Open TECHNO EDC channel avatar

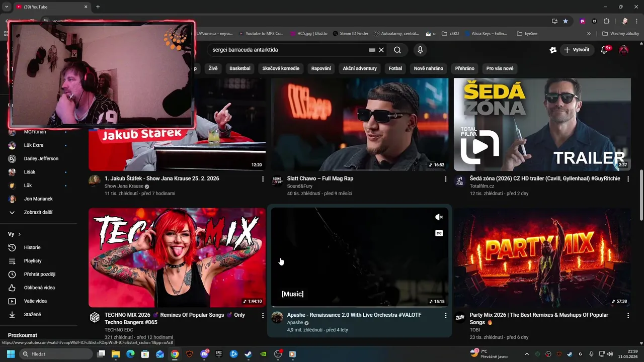pyautogui.click(x=95, y=317)
